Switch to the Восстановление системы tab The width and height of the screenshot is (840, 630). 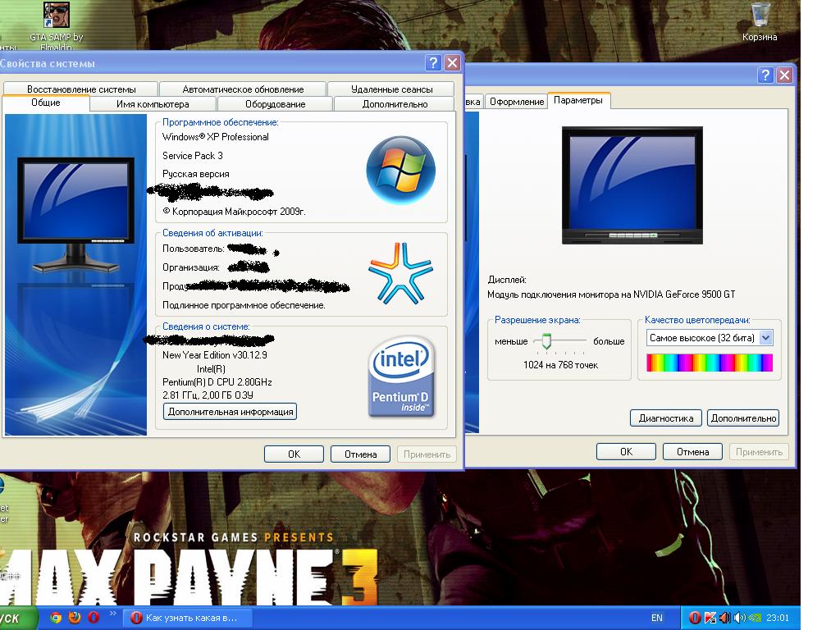[x=81, y=89]
